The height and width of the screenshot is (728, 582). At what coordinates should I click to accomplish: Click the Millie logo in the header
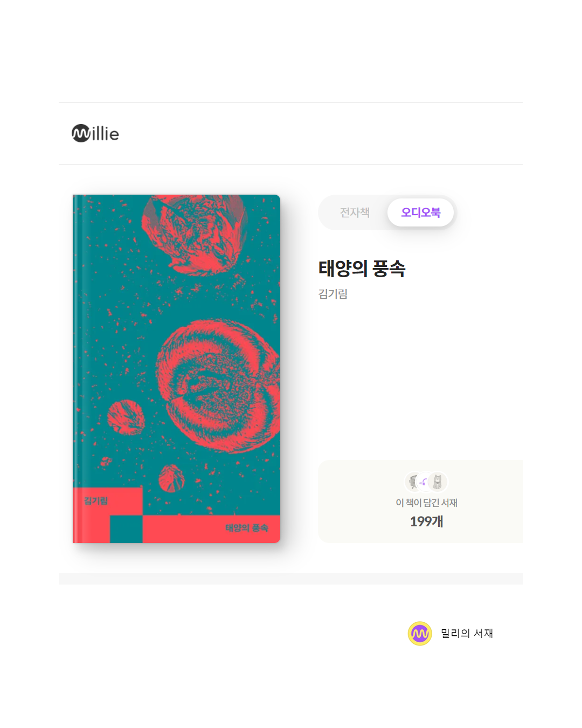coord(95,133)
